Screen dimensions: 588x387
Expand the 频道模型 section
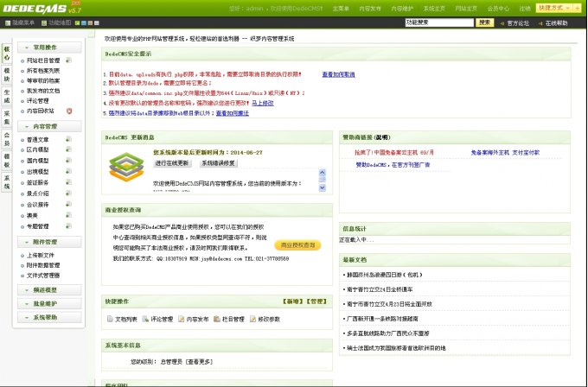pyautogui.click(x=49, y=290)
